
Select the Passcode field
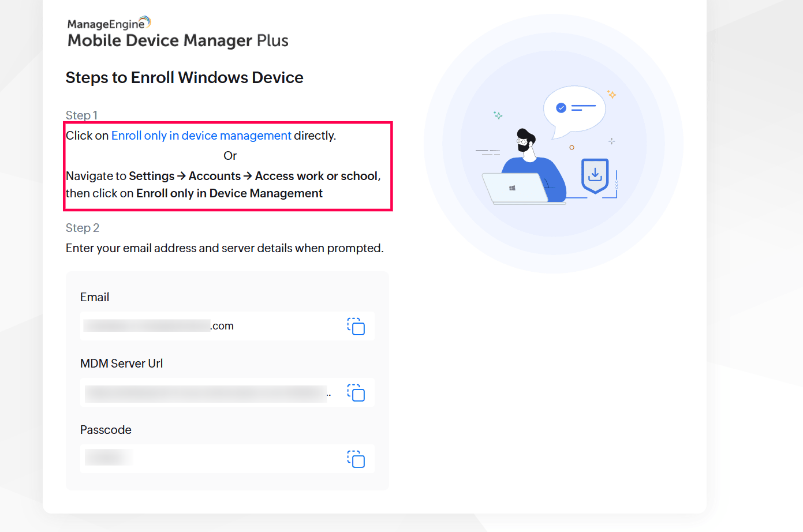pos(227,459)
